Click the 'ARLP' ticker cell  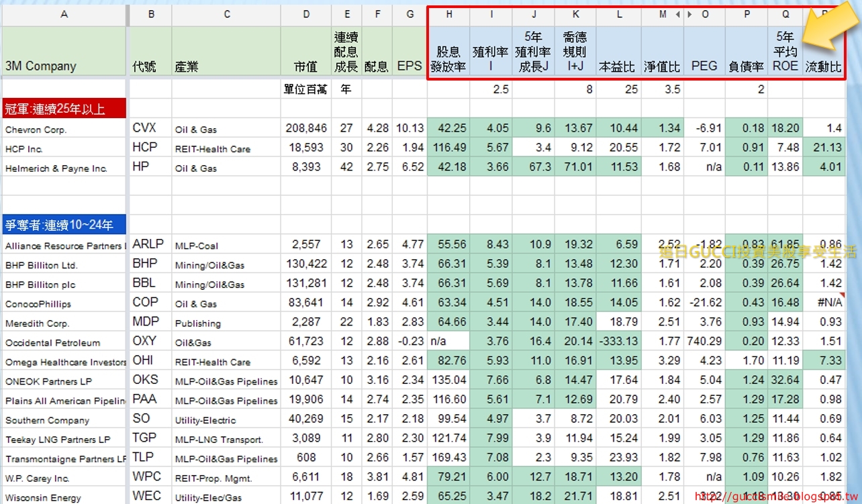150,244
